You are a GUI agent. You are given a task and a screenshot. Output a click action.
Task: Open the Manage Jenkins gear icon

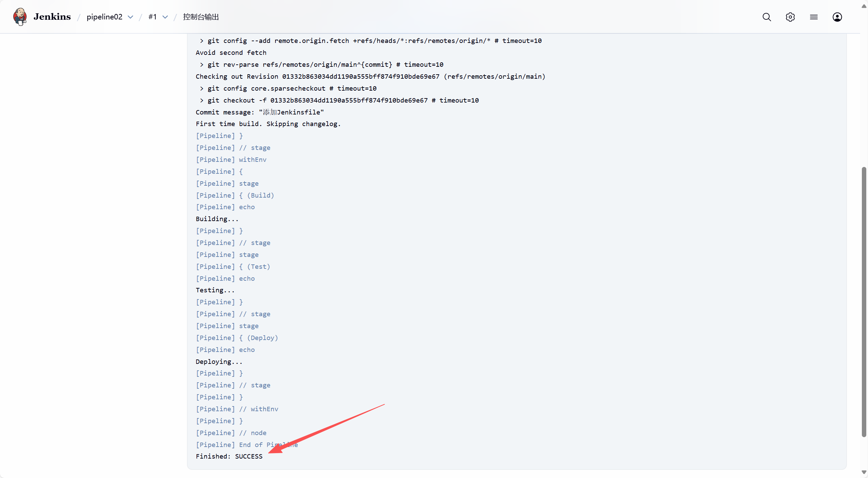(x=790, y=17)
